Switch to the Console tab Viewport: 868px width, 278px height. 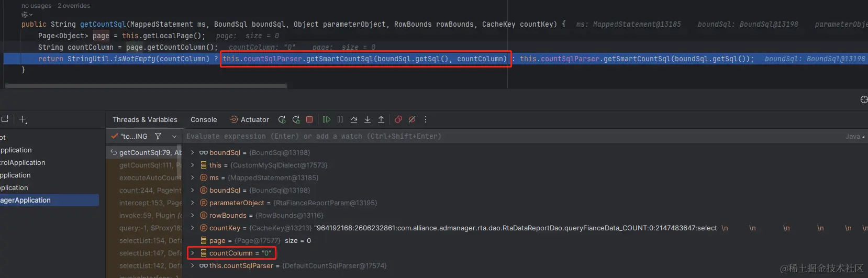204,119
